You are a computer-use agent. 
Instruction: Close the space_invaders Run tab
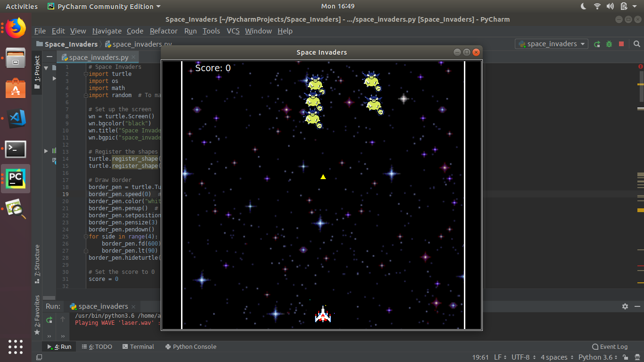[x=133, y=306]
